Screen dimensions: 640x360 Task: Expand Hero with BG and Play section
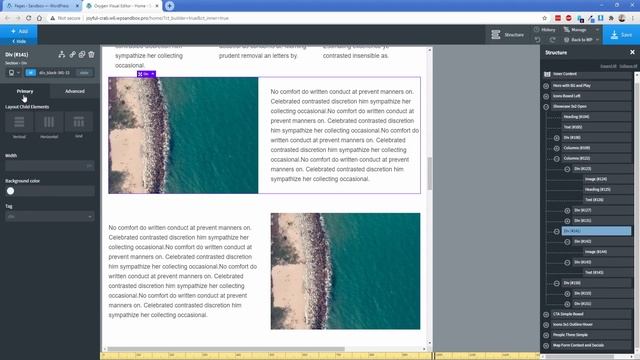[546, 86]
